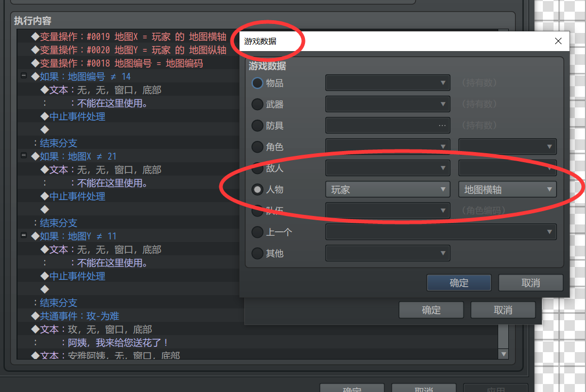Open the 其他 dropdown list
The image size is (586, 392).
point(387,254)
